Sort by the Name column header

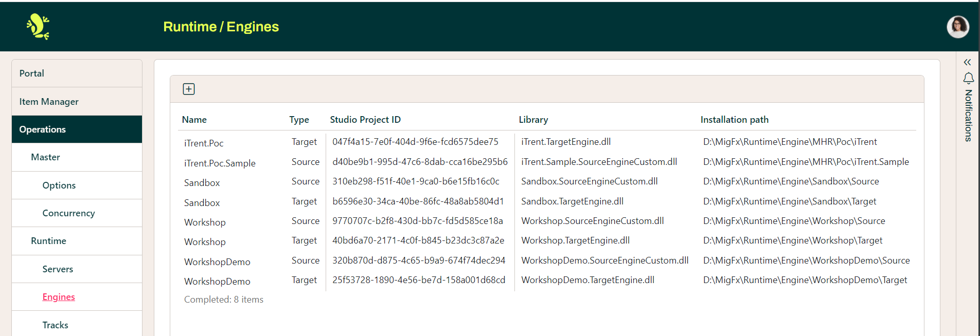click(x=194, y=120)
